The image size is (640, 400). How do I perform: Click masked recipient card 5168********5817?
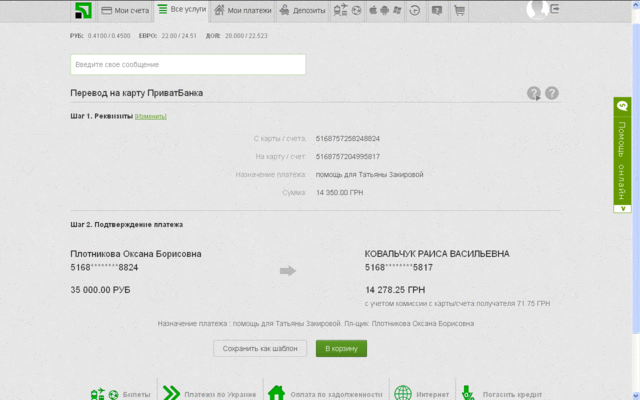coord(399,268)
